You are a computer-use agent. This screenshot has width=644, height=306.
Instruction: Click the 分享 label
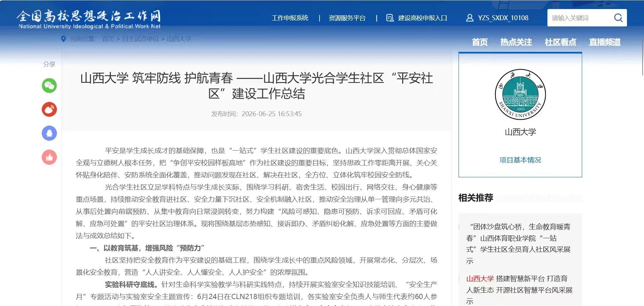[x=49, y=64]
